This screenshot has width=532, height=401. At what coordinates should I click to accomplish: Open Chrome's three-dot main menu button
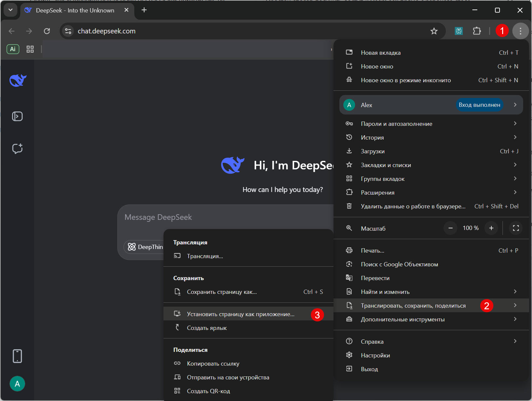(x=520, y=31)
